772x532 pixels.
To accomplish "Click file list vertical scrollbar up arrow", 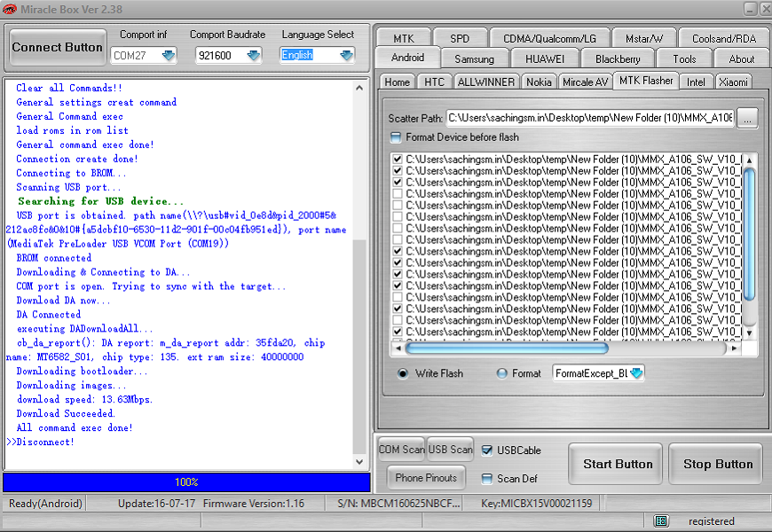I will 749,160.
